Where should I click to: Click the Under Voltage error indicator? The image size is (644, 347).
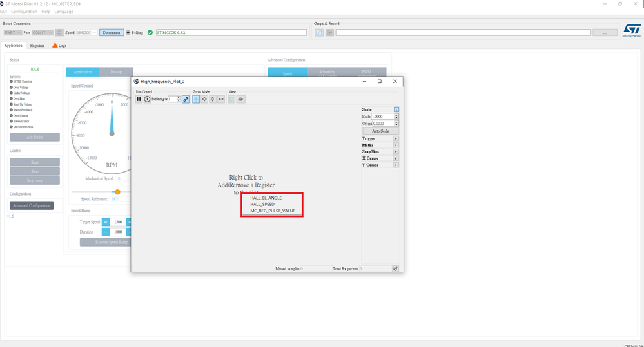coord(11,93)
